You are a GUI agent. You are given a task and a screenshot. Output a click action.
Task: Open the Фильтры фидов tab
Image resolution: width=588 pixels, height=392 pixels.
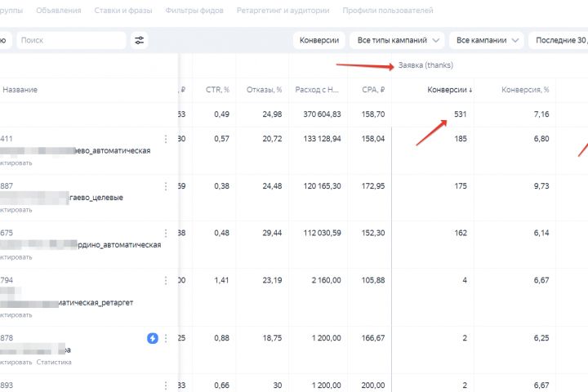click(x=194, y=11)
